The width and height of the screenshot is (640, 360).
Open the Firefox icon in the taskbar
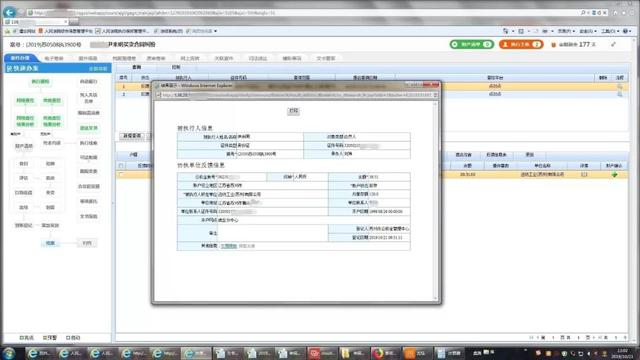click(378, 353)
